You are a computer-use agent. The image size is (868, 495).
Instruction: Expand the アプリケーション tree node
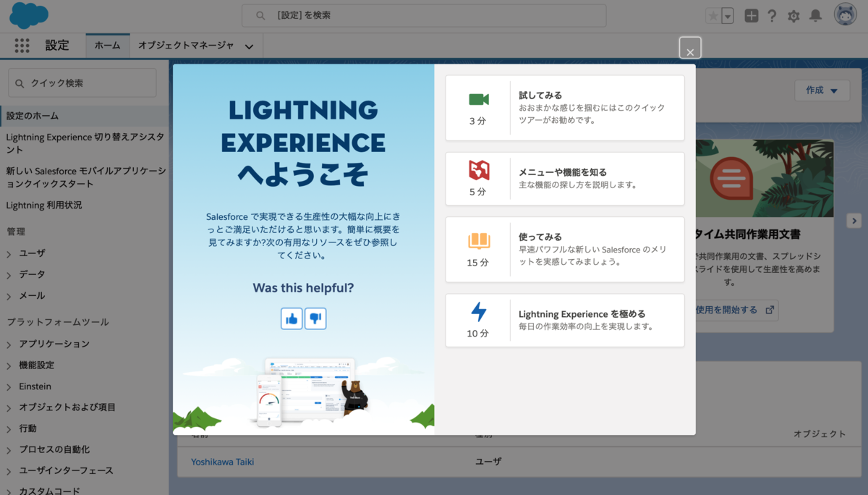click(x=9, y=344)
